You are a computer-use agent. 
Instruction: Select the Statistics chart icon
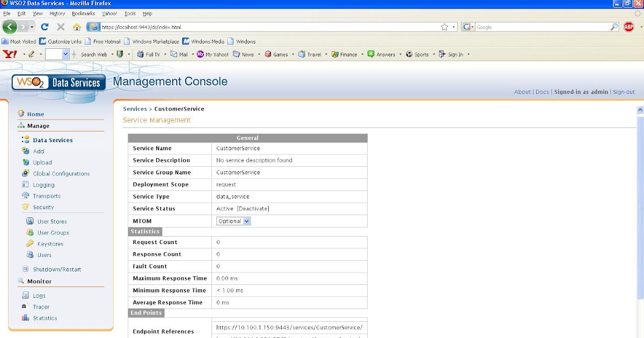(25, 318)
